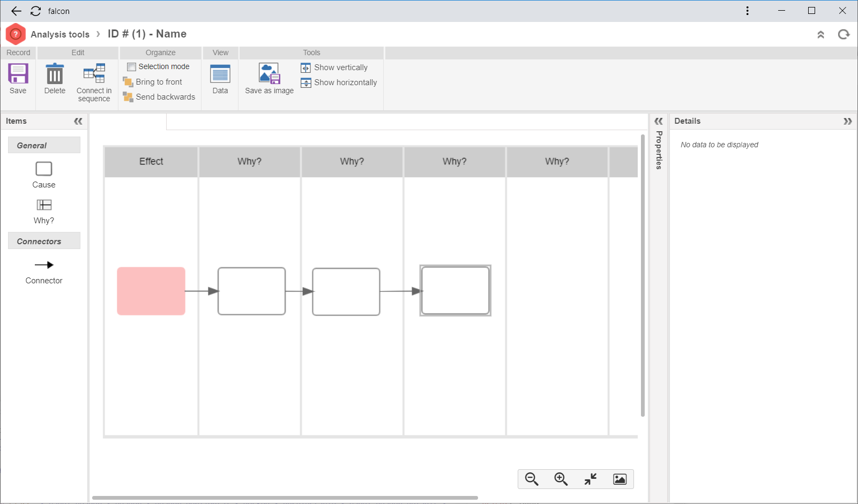Click the Organize ribbon group label
The height and width of the screenshot is (504, 858).
point(160,52)
